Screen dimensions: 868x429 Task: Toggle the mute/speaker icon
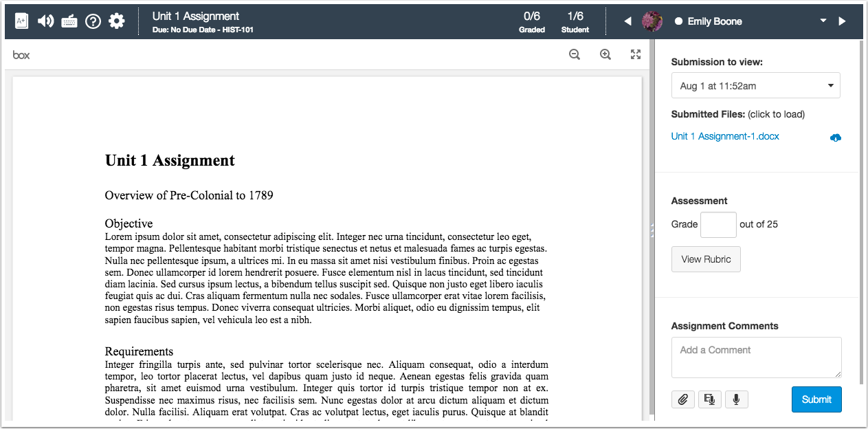(45, 21)
